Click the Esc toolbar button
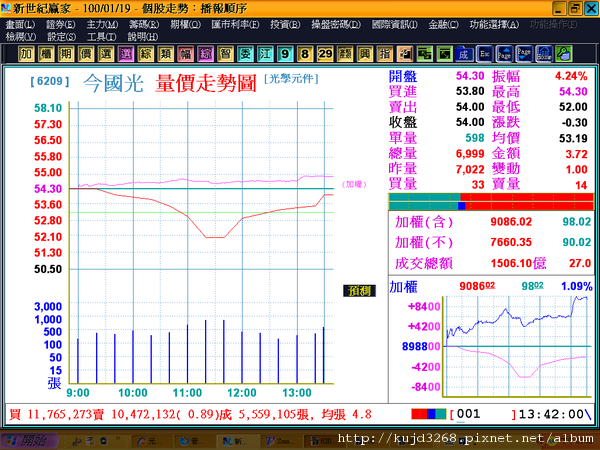 coord(484,54)
